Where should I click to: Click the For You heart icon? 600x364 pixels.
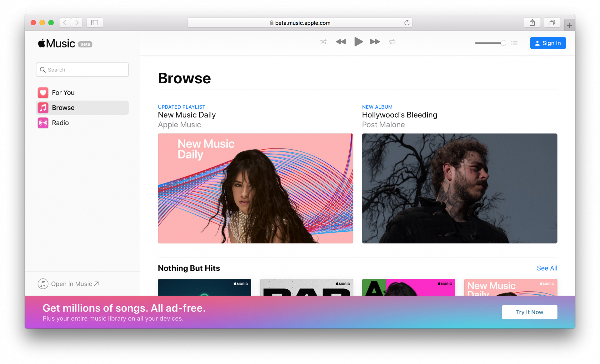(x=43, y=93)
